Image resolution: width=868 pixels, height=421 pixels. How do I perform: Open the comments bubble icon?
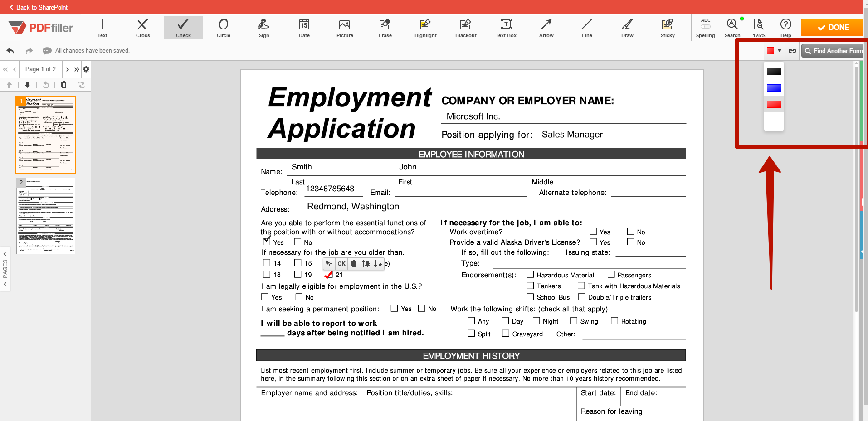pos(47,51)
